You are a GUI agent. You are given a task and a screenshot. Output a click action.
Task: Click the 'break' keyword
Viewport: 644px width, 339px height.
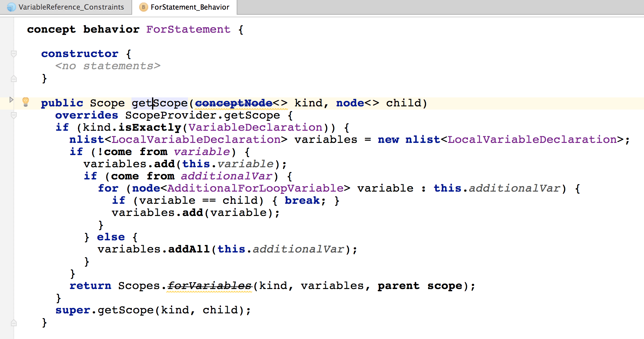coord(302,201)
